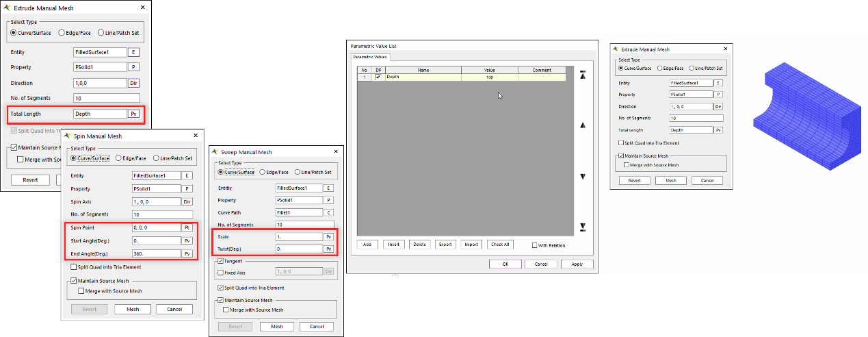Toggle the Tangent checkbox in Sweep Manual Mesh

(220, 261)
